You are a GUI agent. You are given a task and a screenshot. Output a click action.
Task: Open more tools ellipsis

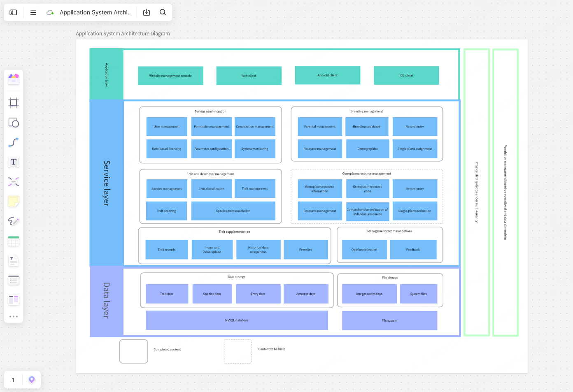(14, 316)
